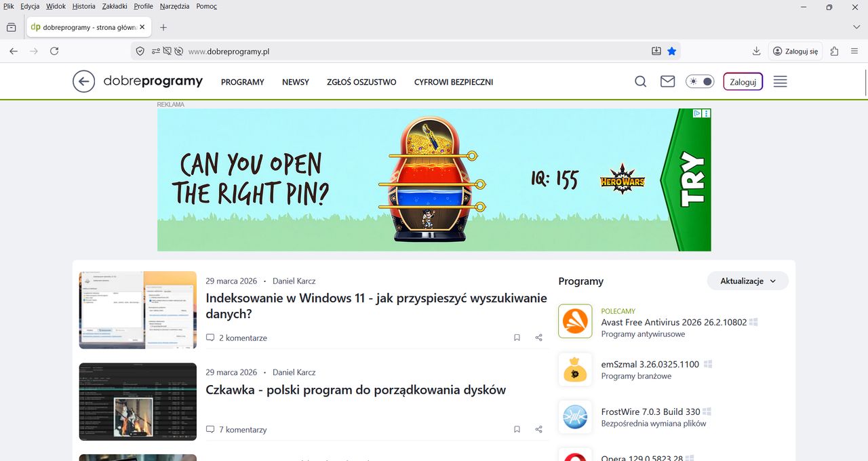The image size is (868, 461).
Task: Open the Firefox downloads arrow icon
Action: pos(756,51)
